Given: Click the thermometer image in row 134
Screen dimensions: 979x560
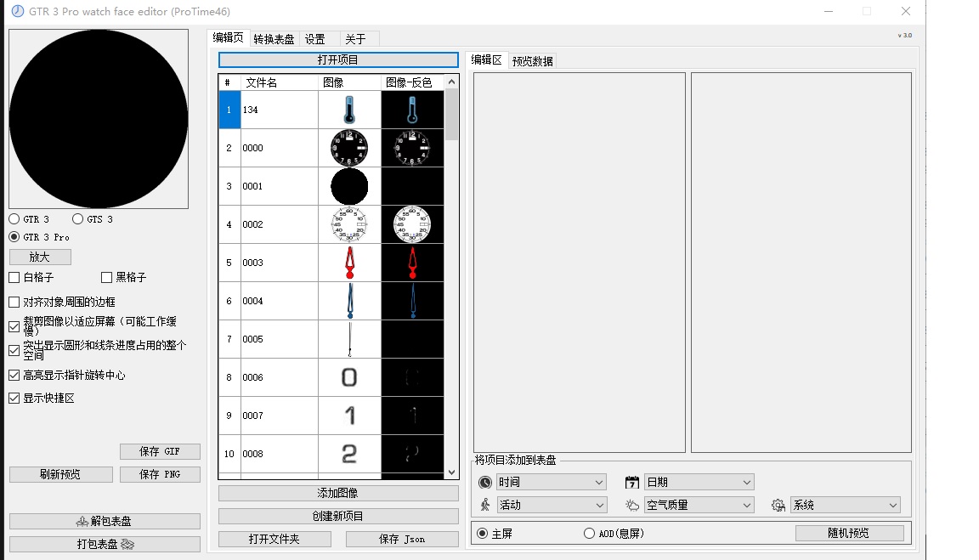Looking at the screenshot, I should 349,110.
